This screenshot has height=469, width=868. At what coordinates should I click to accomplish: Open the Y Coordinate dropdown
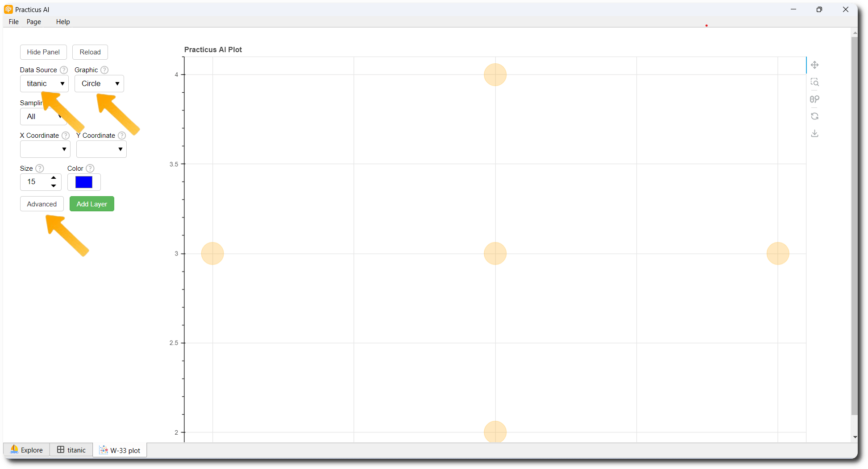pyautogui.click(x=101, y=149)
